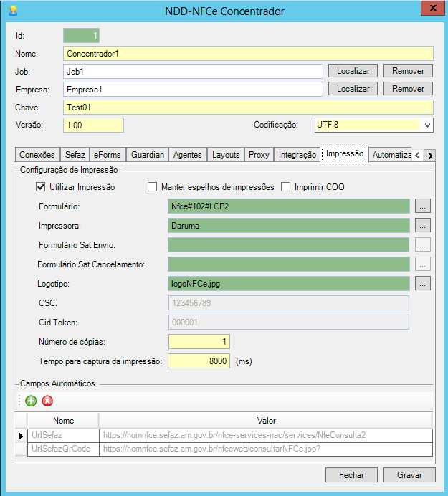Click the application icon in title bar

coord(12,11)
